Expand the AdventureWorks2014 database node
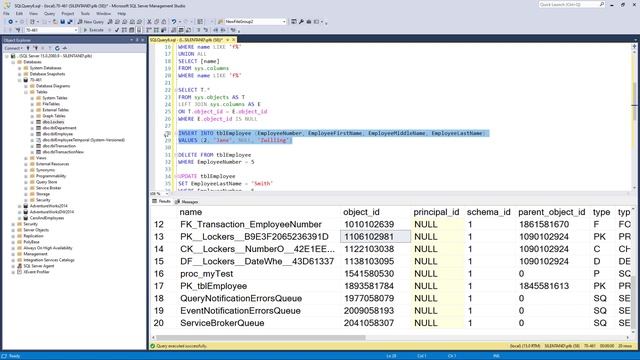Viewport: 640px width, 360px height. (x=20, y=206)
